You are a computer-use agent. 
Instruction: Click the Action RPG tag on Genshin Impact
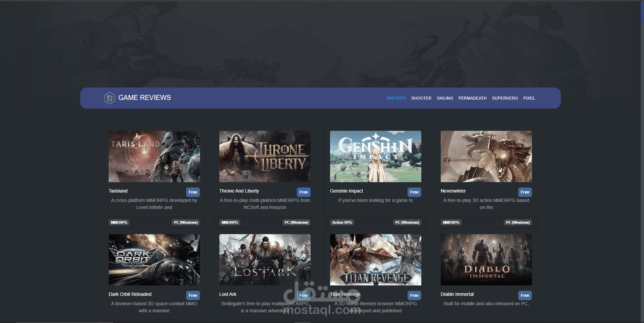[342, 222]
